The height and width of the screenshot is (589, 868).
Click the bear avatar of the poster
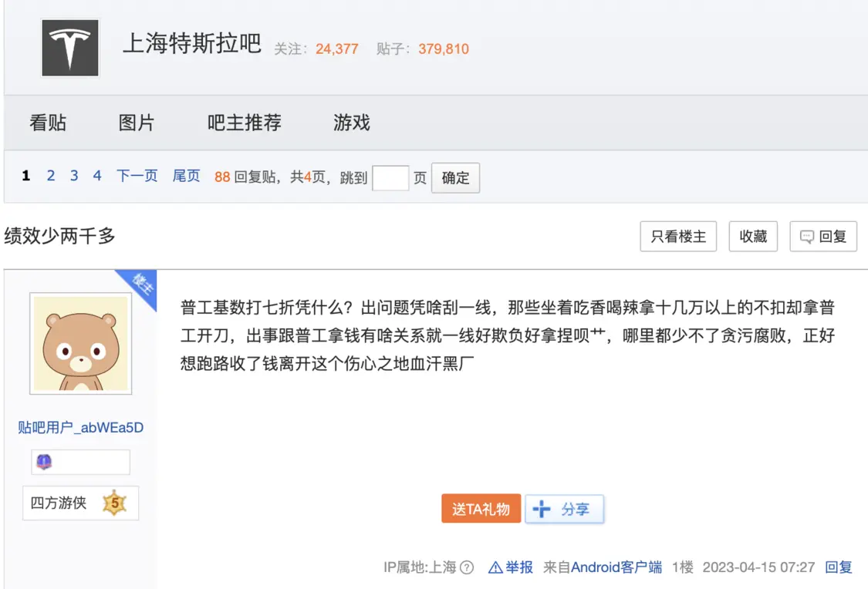[x=80, y=343]
